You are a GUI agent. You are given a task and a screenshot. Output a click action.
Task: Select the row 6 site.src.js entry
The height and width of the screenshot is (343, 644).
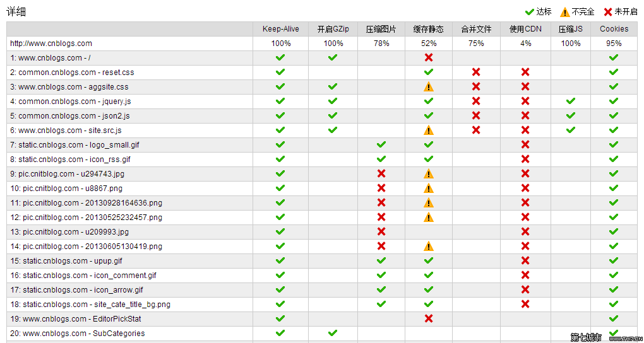click(x=66, y=131)
